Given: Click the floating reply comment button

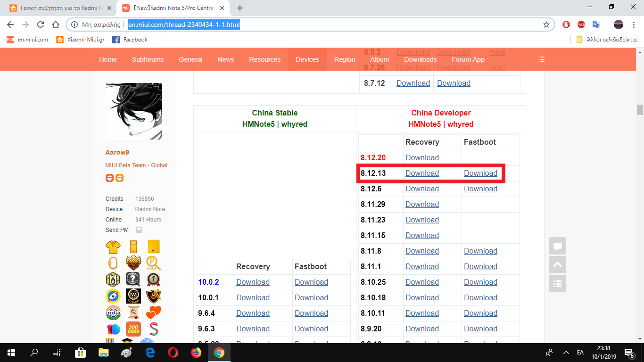Looking at the screenshot, I should 557,246.
